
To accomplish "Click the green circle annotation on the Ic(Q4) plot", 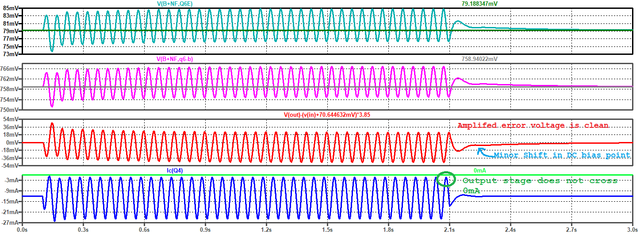I will pos(446,179).
